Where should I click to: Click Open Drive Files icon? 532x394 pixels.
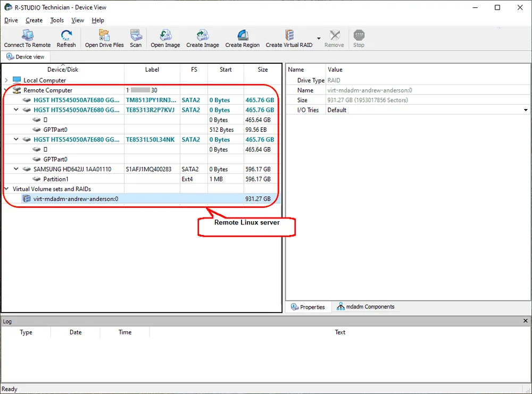(104, 35)
